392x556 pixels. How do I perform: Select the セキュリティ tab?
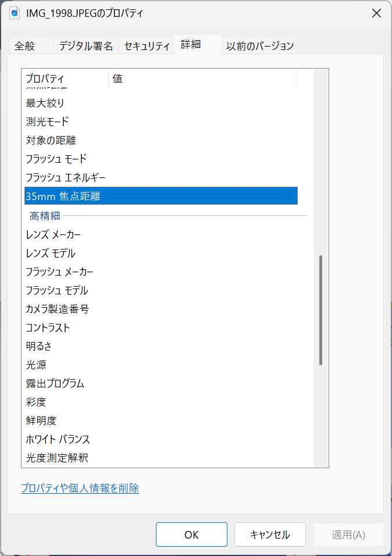pyautogui.click(x=147, y=45)
